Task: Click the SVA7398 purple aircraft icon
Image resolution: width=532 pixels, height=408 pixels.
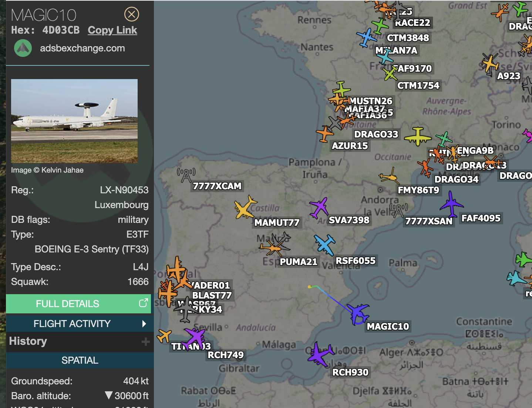Action: tap(319, 207)
